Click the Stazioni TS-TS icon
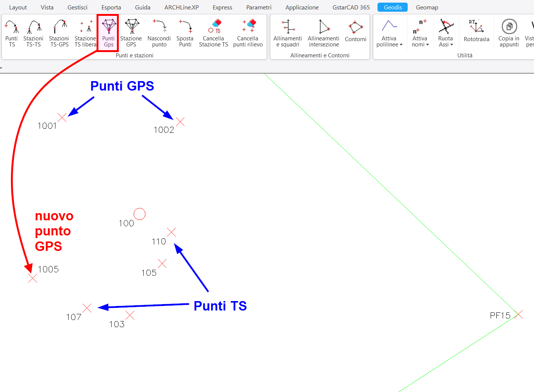This screenshot has width=534, height=392. pos(33,33)
